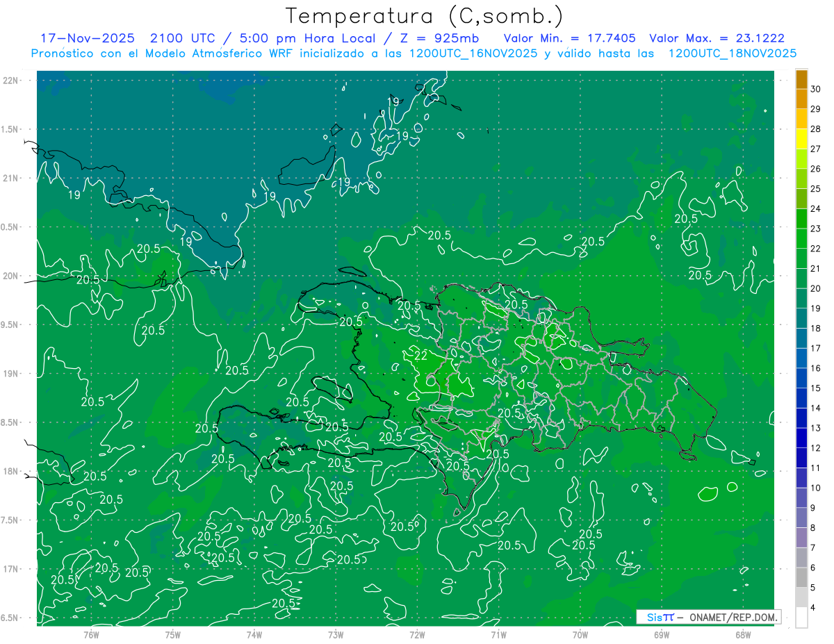This screenshot has height=644, width=834.
Task: Click the '68W' longitude axis label
Action: coord(743,634)
